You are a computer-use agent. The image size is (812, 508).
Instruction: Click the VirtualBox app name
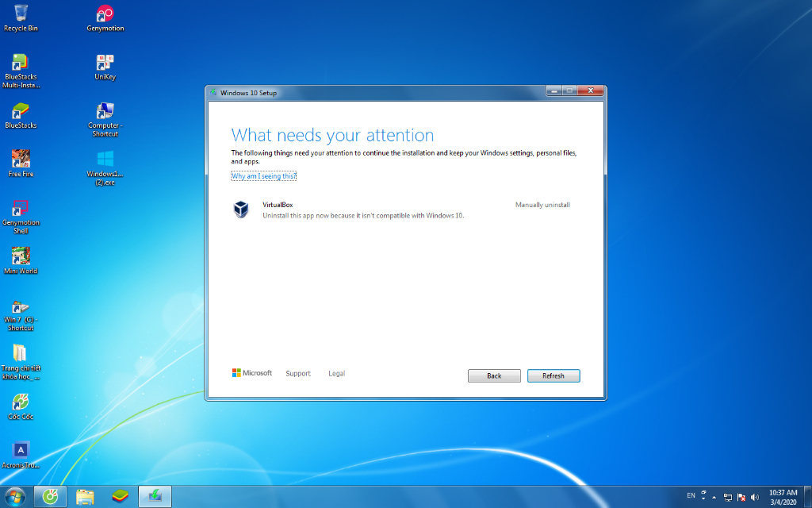point(278,205)
